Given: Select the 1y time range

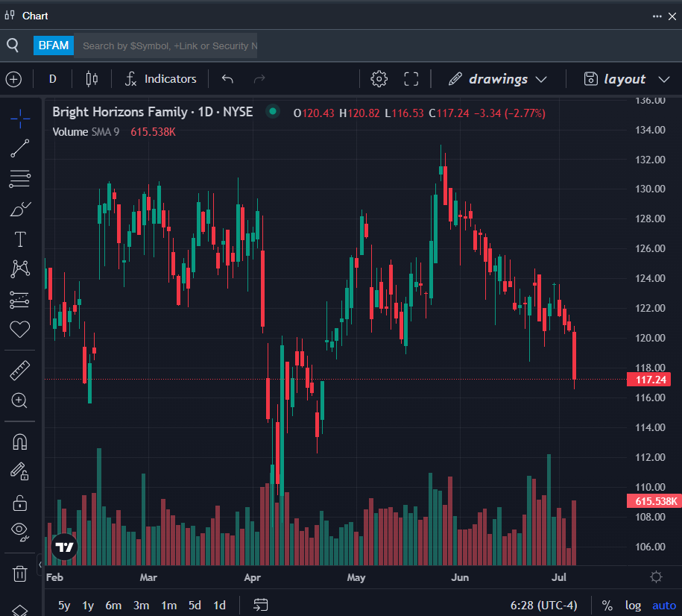Looking at the screenshot, I should pos(88,605).
